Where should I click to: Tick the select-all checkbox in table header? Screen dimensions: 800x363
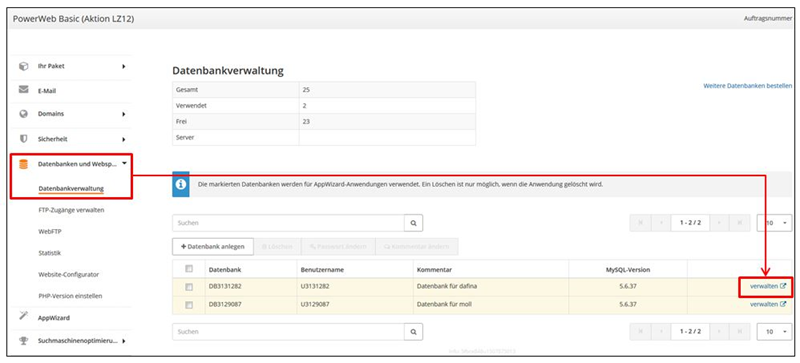[189, 269]
